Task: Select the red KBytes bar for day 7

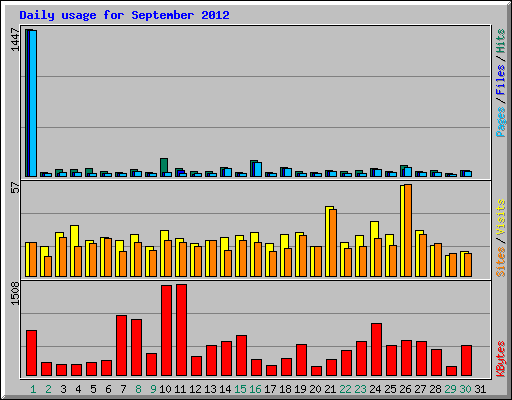Action: (121, 345)
